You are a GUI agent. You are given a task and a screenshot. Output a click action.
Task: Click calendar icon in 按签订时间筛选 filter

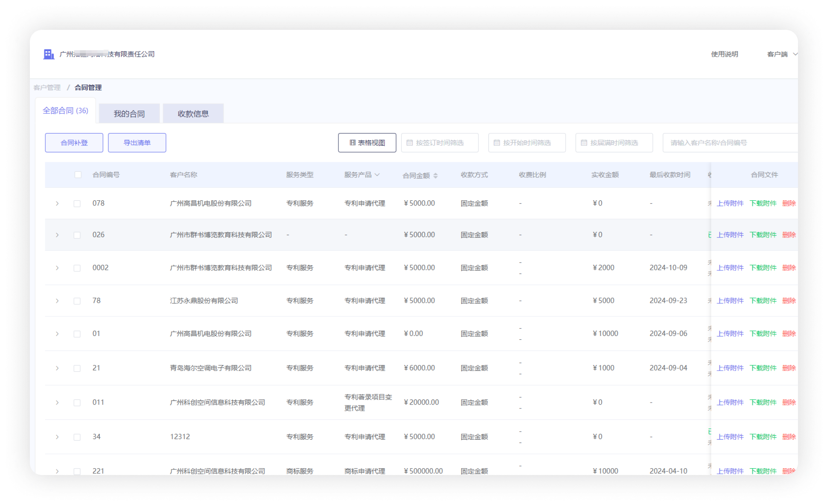pos(410,143)
